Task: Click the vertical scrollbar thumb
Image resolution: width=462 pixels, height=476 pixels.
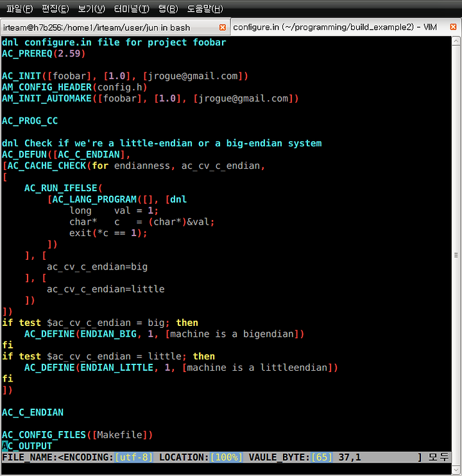Action: pyautogui.click(x=456, y=255)
